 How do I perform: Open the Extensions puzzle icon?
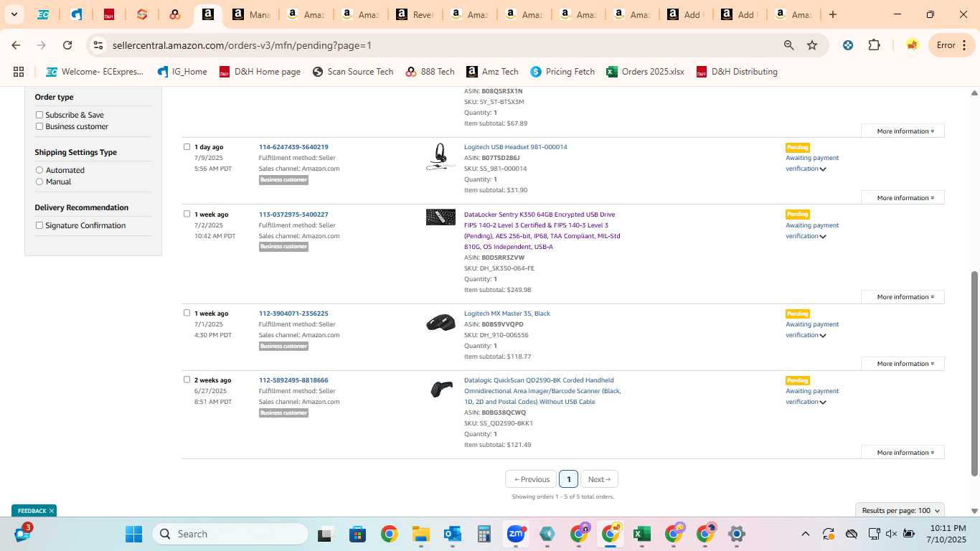pyautogui.click(x=874, y=45)
